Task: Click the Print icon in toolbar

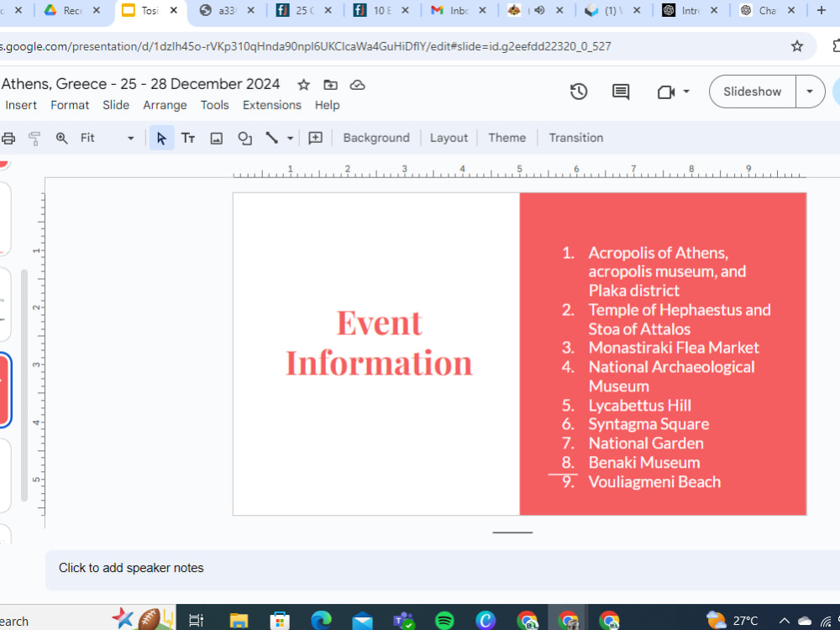Action: pos(8,139)
